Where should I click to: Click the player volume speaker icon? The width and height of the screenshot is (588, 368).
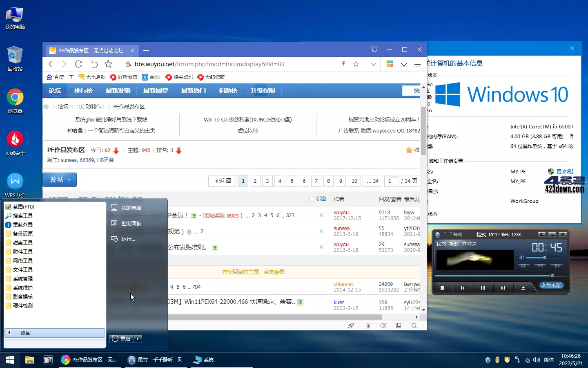coord(521,258)
